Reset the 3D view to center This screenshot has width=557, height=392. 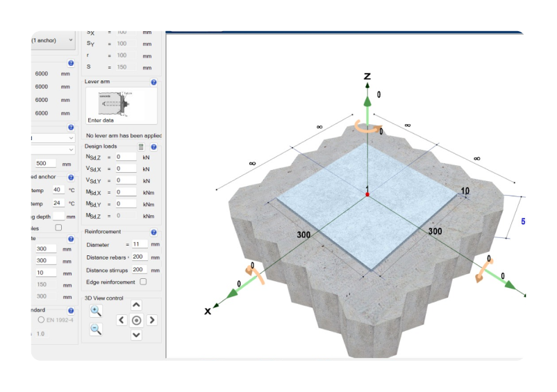pos(137,320)
